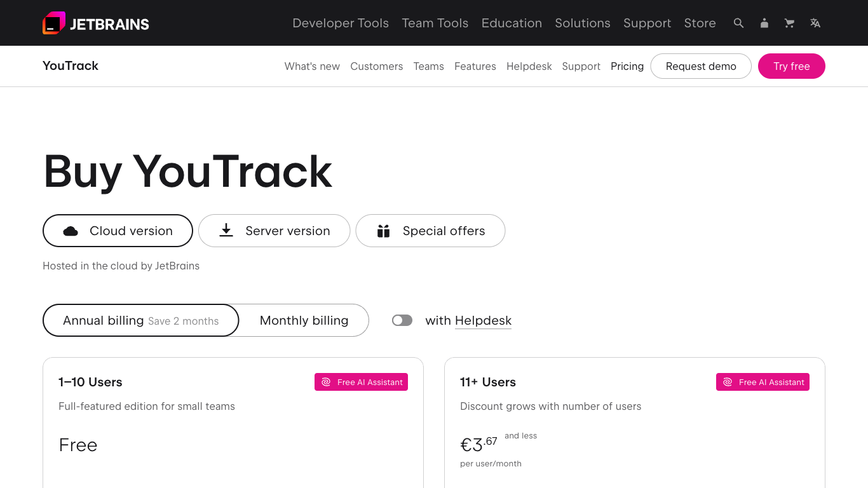The width and height of the screenshot is (868, 488).
Task: Open the Solutions menu
Action: click(x=583, y=23)
